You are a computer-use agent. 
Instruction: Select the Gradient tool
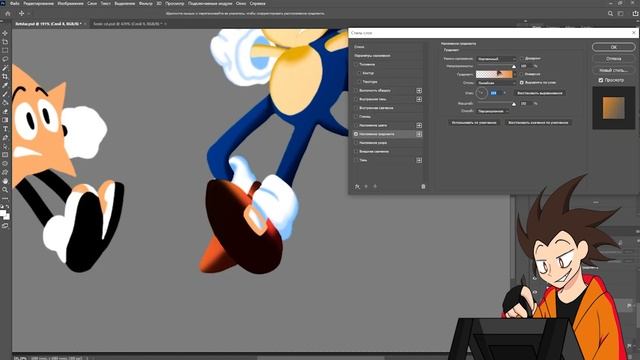(5, 120)
